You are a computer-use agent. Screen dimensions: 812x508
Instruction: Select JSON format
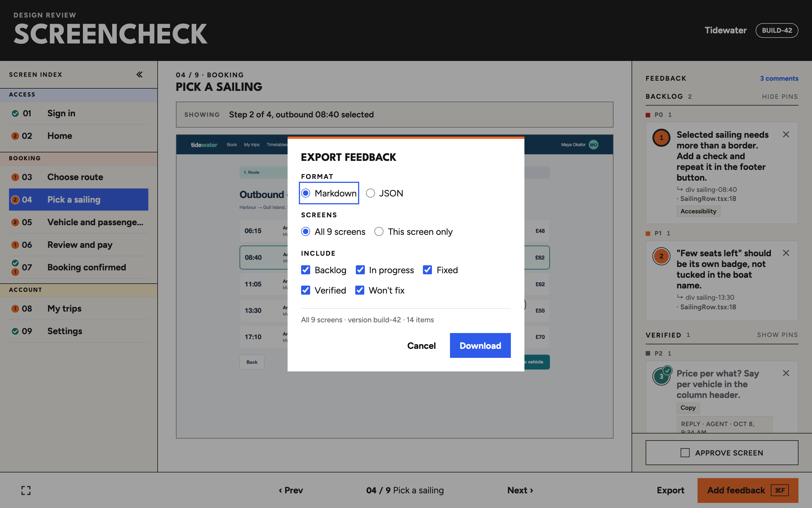coord(385,193)
